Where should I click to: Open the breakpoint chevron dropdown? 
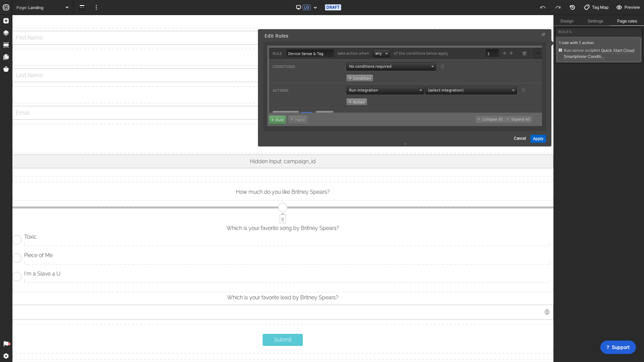[x=315, y=7]
